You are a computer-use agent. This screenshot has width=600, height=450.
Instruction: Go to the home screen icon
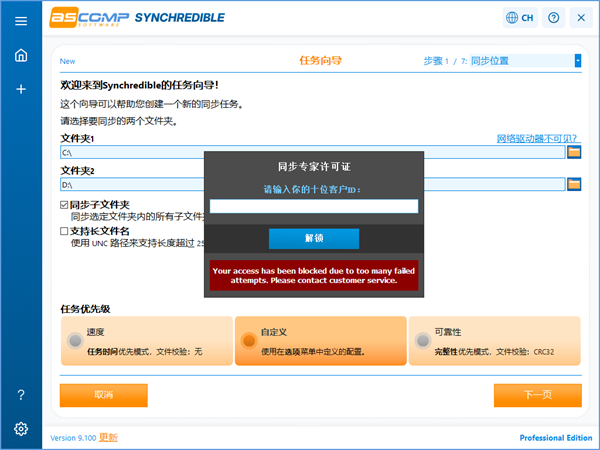[x=21, y=55]
